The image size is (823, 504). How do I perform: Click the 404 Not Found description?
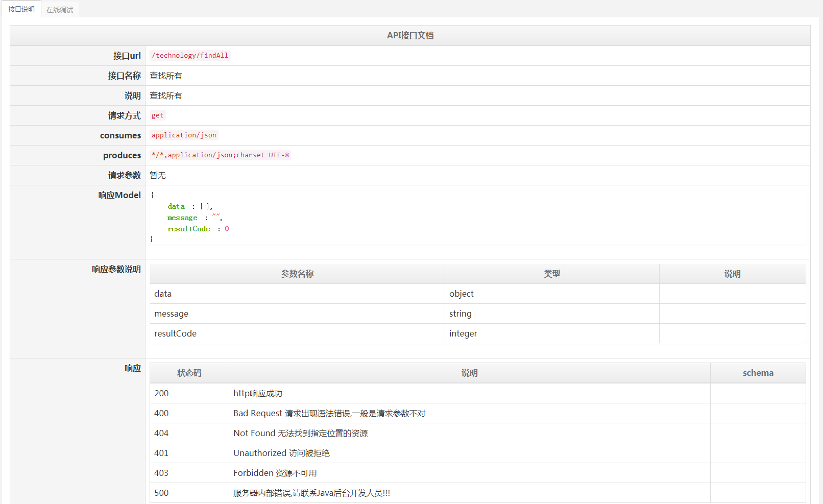(x=302, y=433)
